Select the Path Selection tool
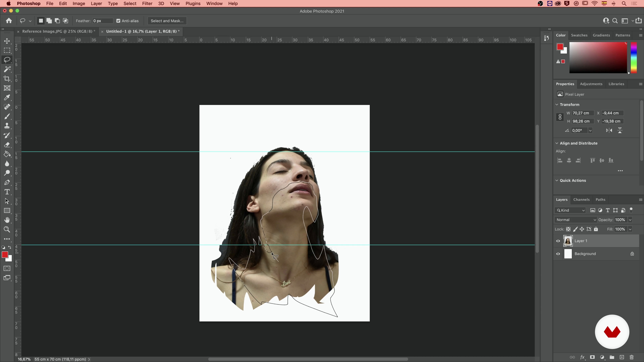The image size is (644, 362). 7,201
